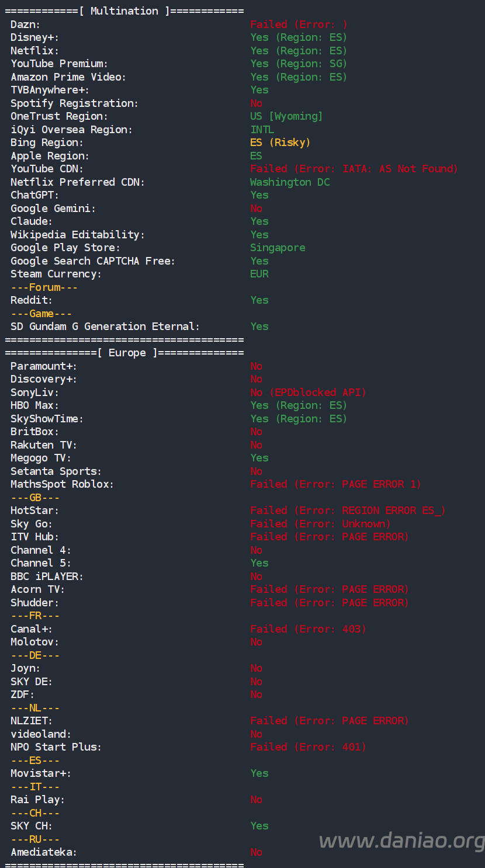Viewport: 485px width, 868px height.
Task: Click the Amediateka label
Action: [44, 852]
